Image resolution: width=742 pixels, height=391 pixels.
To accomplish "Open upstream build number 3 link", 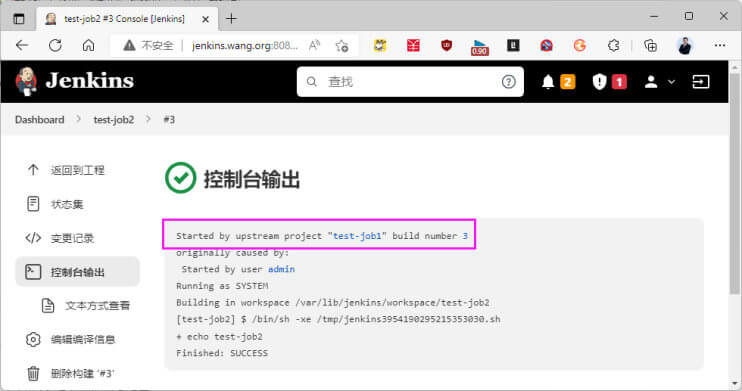I will click(x=465, y=236).
